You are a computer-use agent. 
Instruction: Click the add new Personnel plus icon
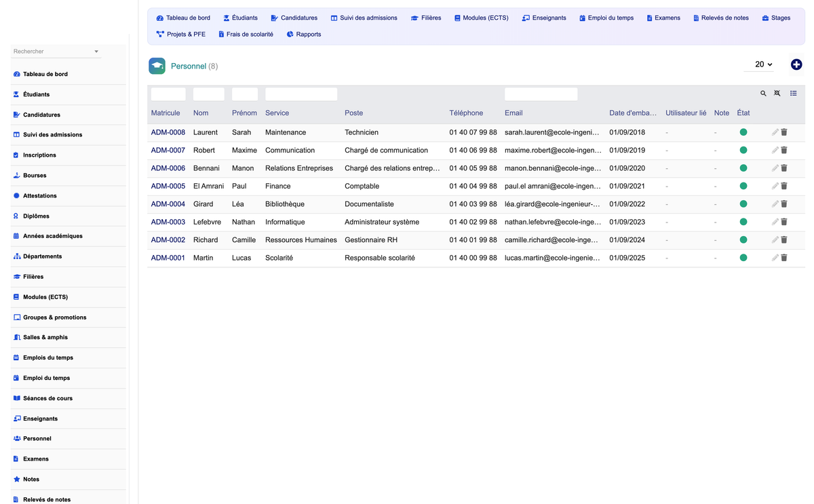pyautogui.click(x=796, y=64)
